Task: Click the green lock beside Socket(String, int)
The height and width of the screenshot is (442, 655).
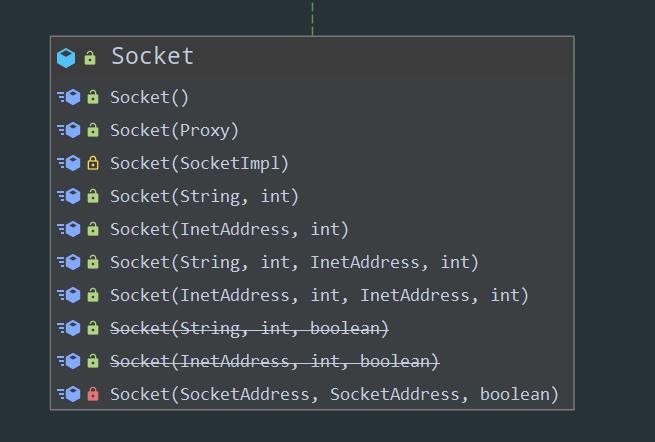Action: (93, 196)
